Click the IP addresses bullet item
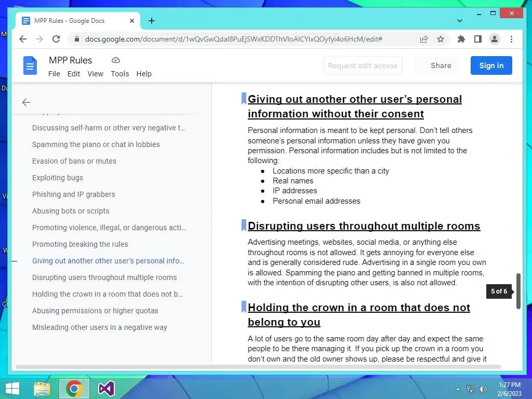This screenshot has width=532, height=399. (295, 191)
